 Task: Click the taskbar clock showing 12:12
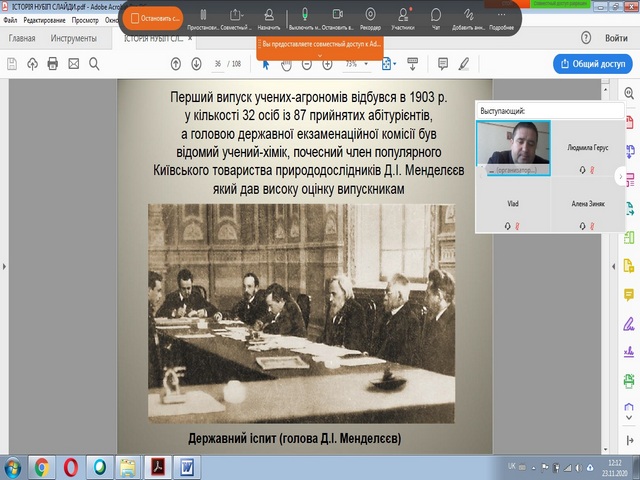pos(615,468)
